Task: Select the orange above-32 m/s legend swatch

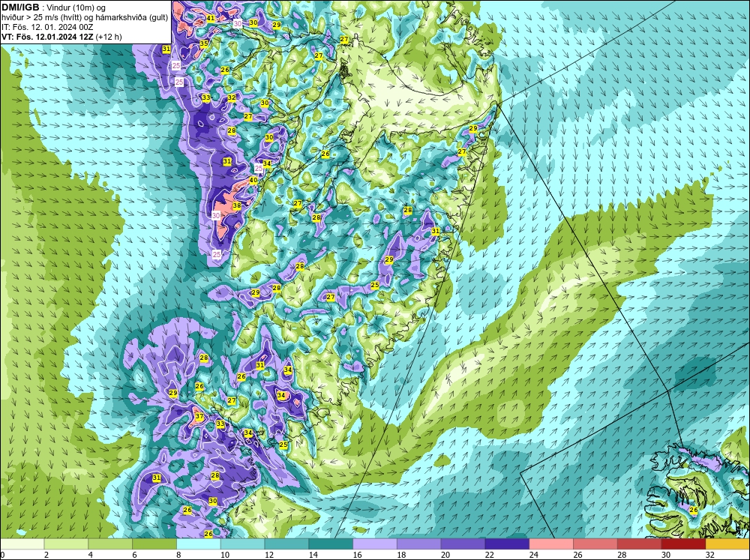Action: click(727, 544)
